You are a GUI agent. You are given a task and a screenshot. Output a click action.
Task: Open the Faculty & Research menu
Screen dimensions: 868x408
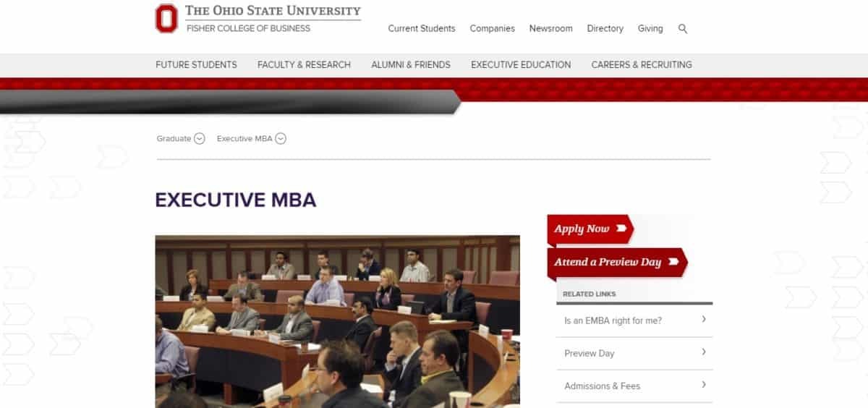click(304, 64)
